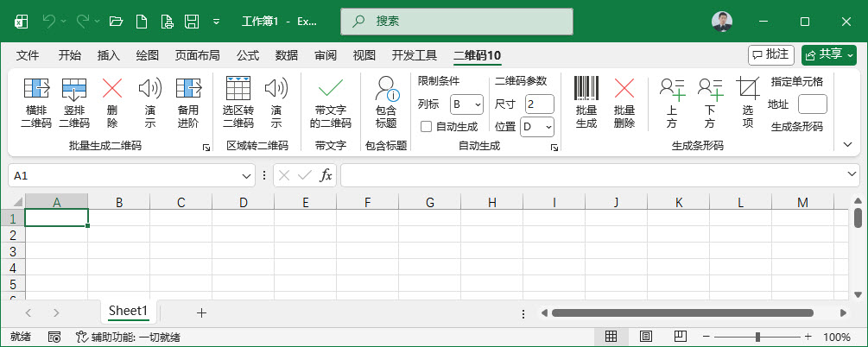Switch to Page Layout view in status bar
Screen dimensions: 868x347
(645, 337)
